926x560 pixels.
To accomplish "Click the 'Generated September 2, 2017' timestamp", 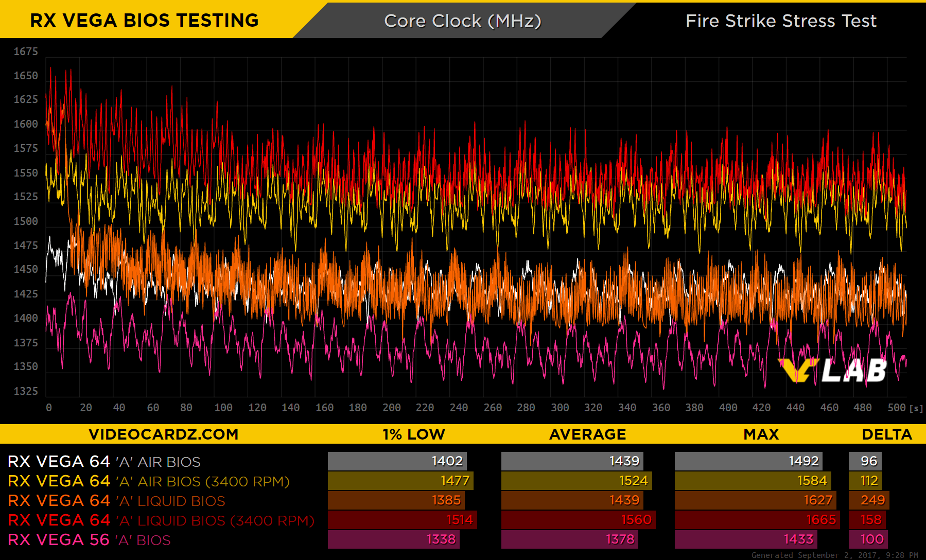I will click(834, 555).
